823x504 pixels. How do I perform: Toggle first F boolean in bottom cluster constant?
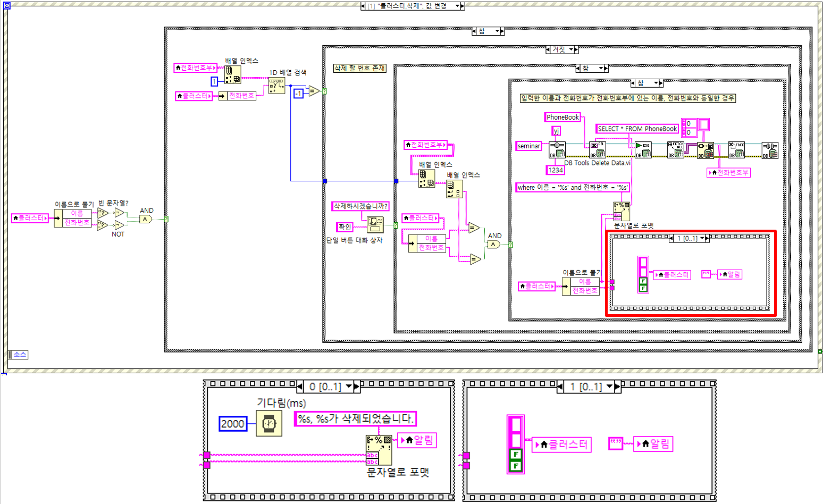pyautogui.click(x=516, y=455)
